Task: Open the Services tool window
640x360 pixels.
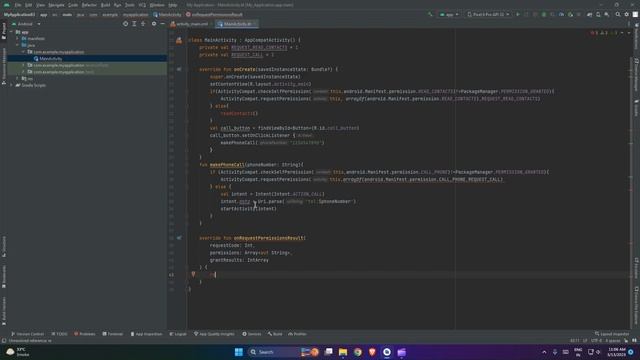Action: click(252, 334)
